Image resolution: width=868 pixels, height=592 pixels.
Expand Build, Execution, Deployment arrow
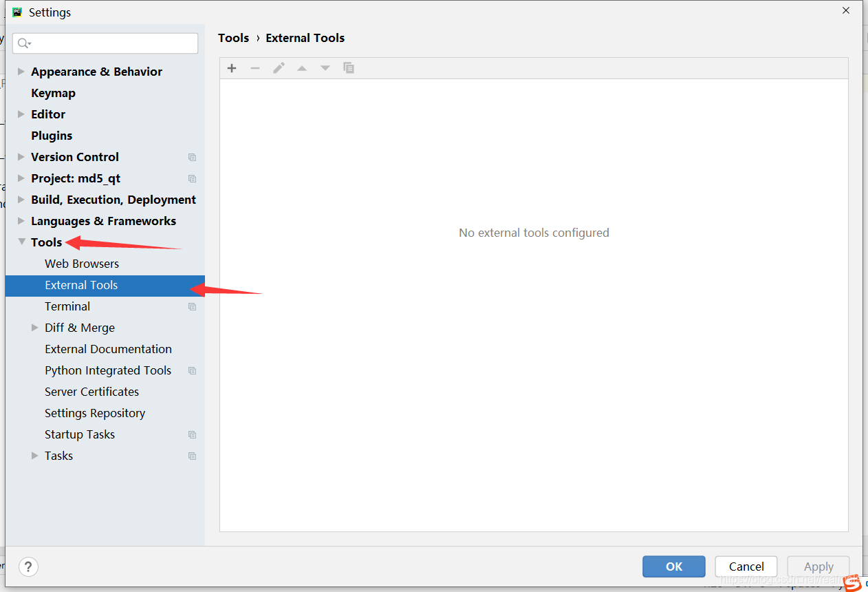point(21,200)
